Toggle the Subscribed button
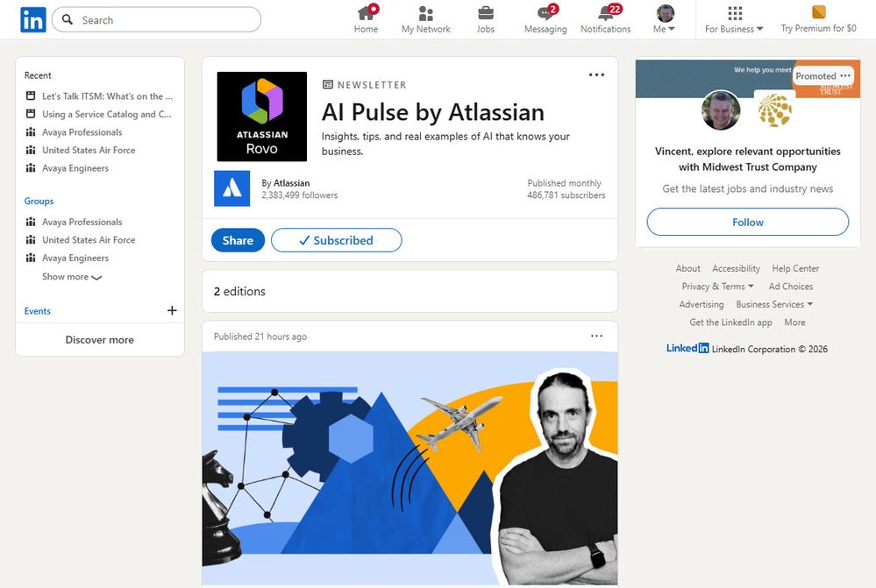This screenshot has height=588, width=876. 337,240
